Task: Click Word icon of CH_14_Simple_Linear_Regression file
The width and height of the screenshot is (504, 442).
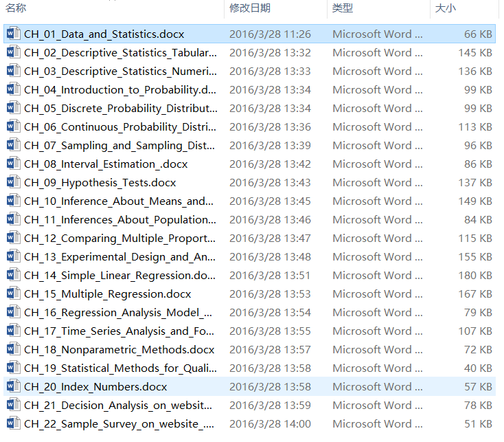Action: pos(14,275)
